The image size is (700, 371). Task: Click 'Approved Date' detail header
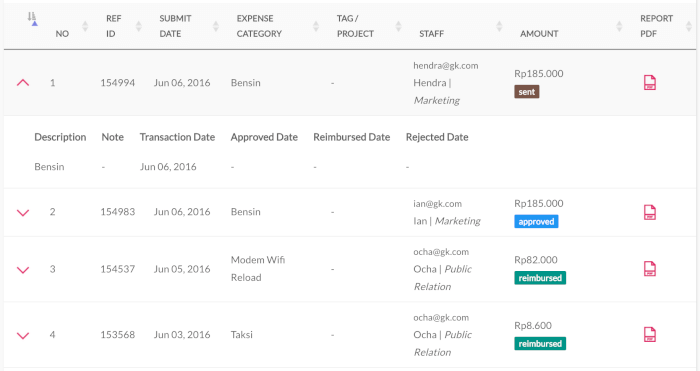(264, 137)
